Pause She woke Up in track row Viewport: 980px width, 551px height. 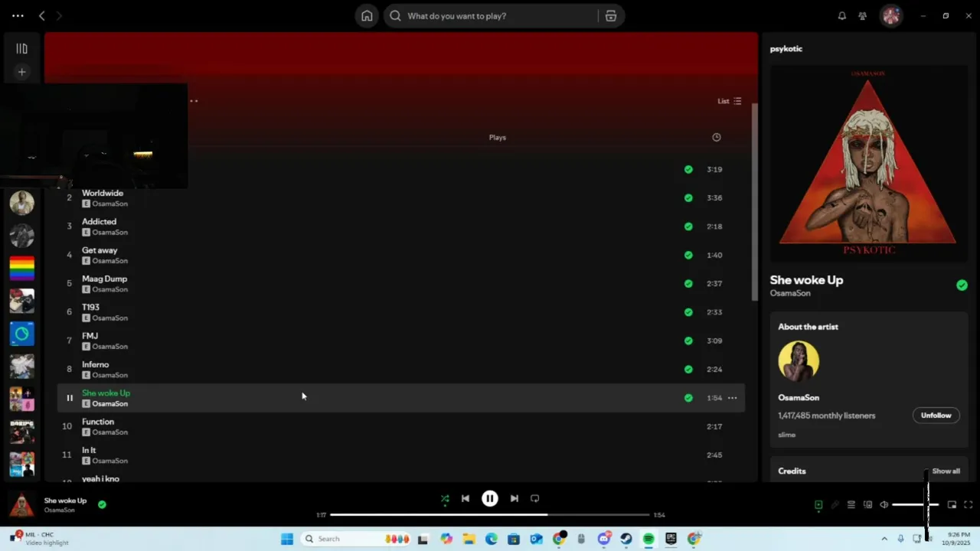(x=70, y=398)
